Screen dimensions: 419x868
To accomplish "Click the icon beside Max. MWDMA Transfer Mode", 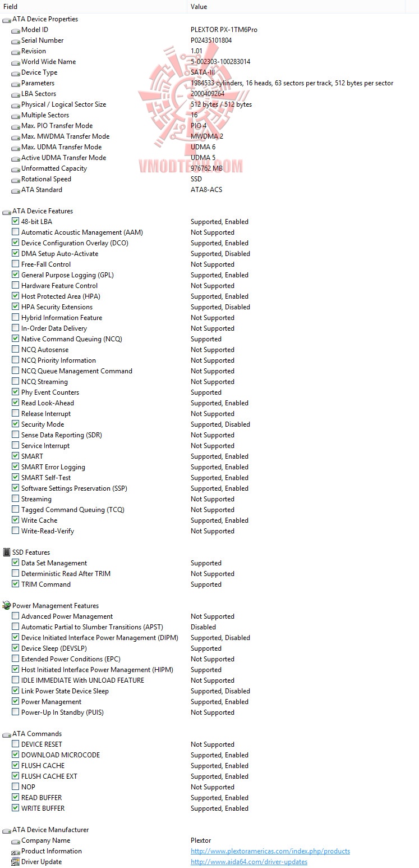I will (x=15, y=136).
